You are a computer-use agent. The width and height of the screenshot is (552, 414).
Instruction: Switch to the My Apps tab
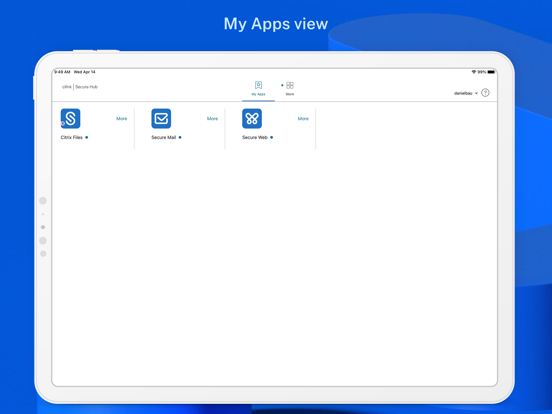[258, 89]
